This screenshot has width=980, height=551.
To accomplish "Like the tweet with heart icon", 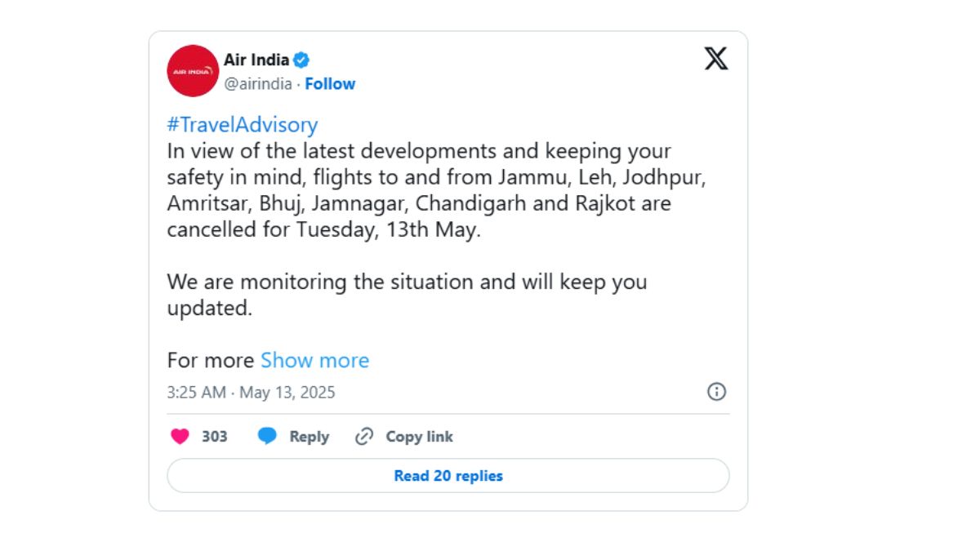I will [x=180, y=437].
